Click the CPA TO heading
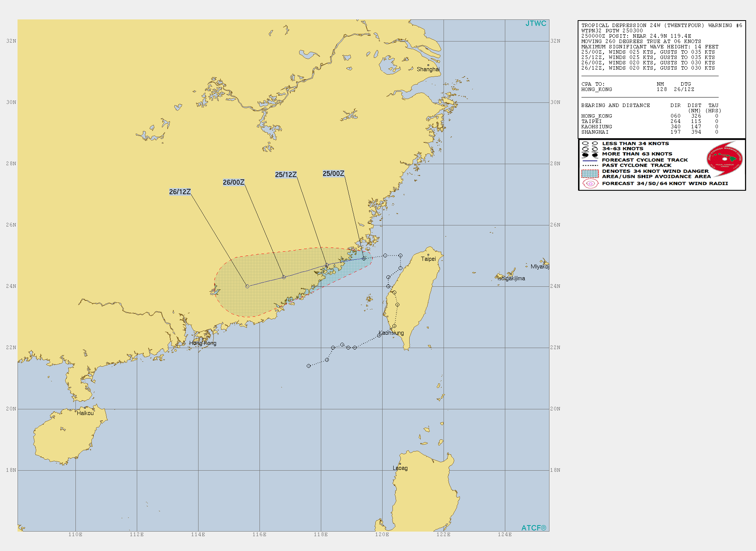 coord(593,84)
